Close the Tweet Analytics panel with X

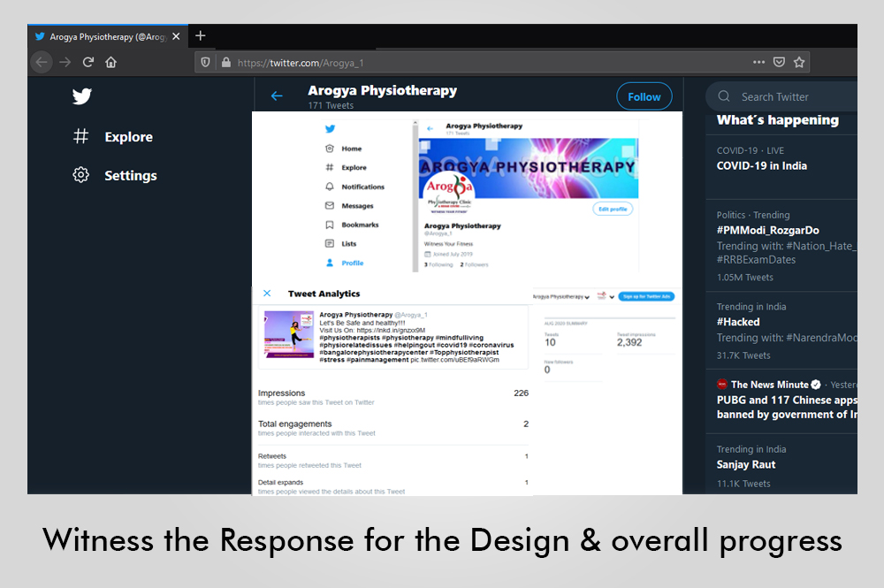click(x=267, y=294)
